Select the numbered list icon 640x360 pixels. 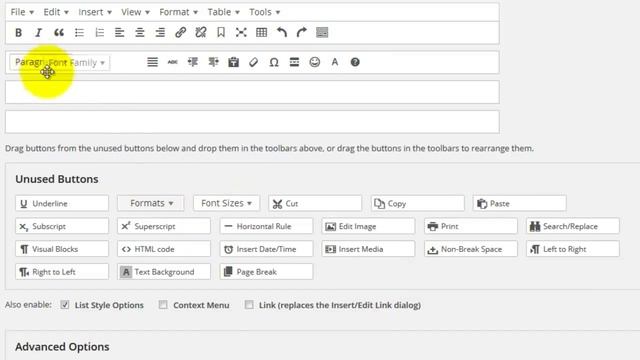(100, 33)
